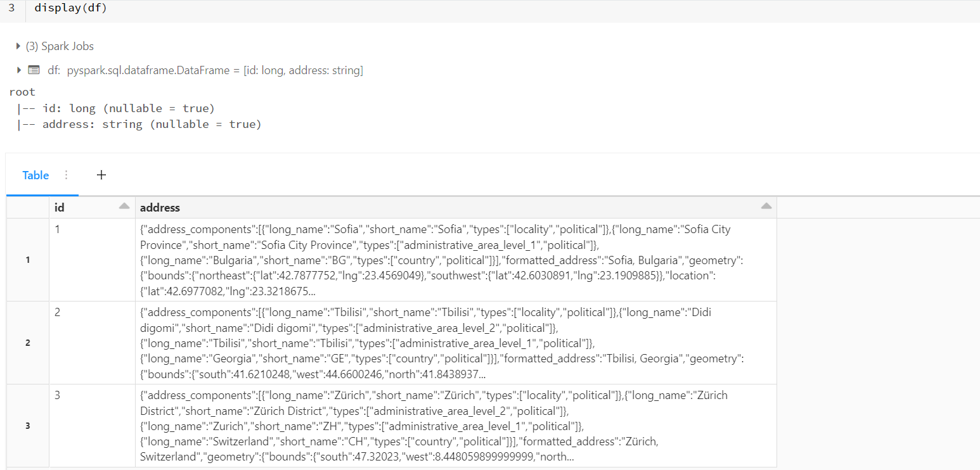Expand the df DataFrame schema arrow
The image size is (980, 470).
18,70
